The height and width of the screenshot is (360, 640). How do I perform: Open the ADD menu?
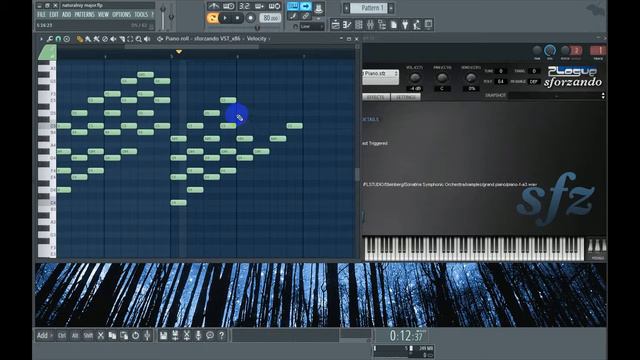coord(66,15)
